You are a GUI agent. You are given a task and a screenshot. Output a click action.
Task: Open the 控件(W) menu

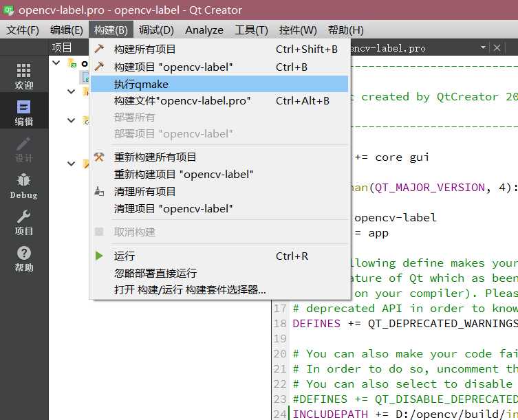298,30
